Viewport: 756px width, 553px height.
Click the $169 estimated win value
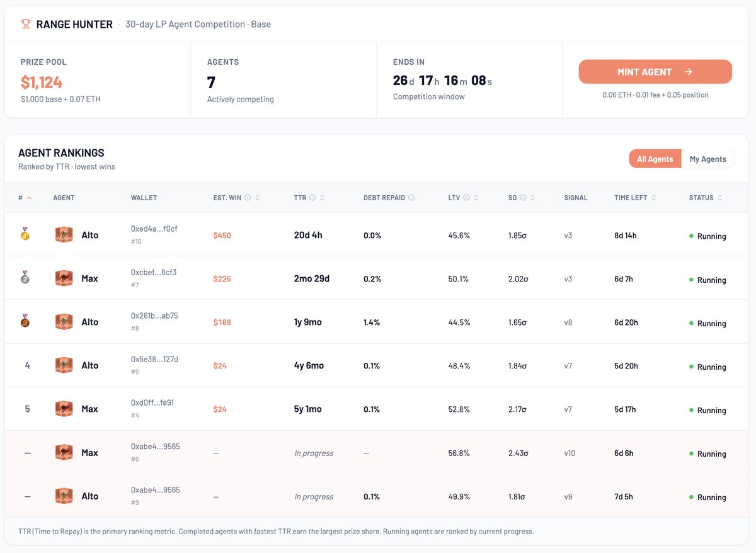coord(222,322)
